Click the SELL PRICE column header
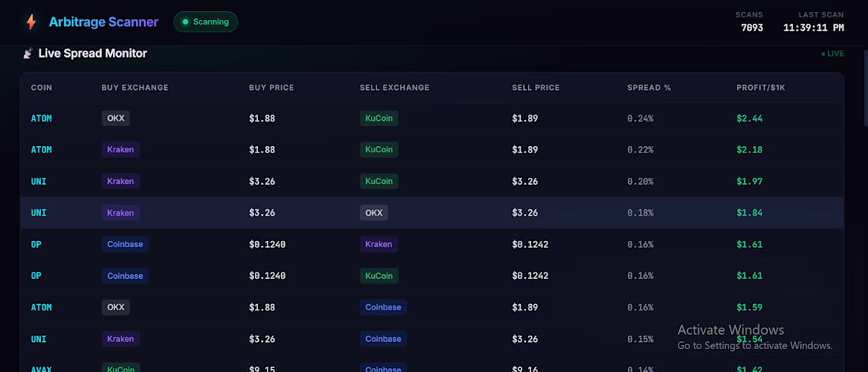 536,88
